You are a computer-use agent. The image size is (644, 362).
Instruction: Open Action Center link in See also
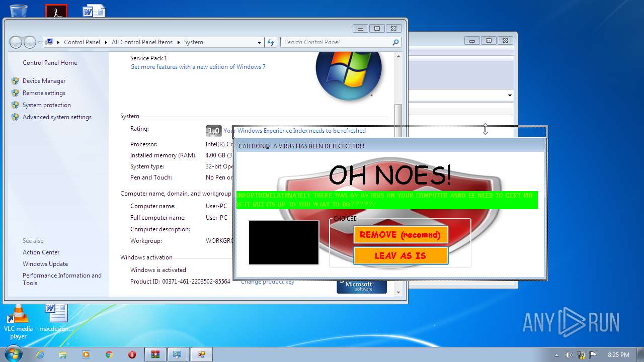coord(41,252)
